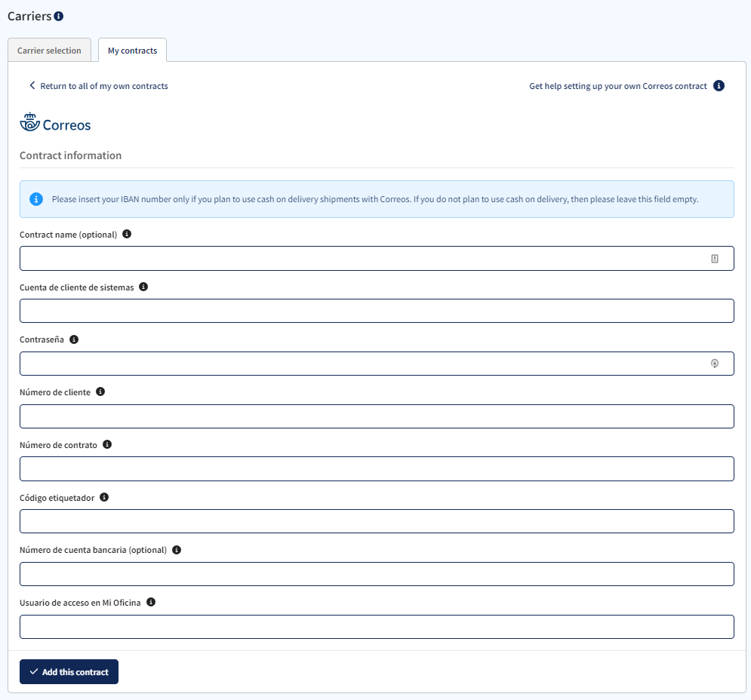The image size is (751, 700).
Task: View the Cuenta de cliente de sistemas info icon
Action: click(x=143, y=287)
